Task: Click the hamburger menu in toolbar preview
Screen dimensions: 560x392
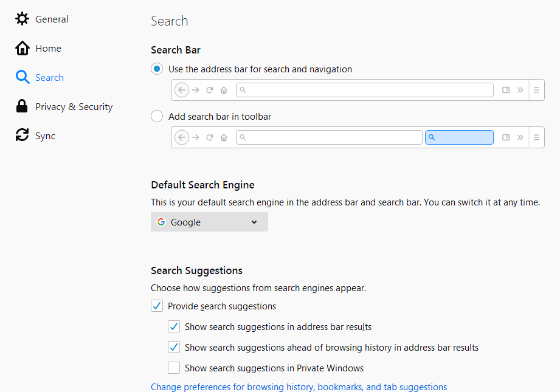Action: (x=536, y=89)
